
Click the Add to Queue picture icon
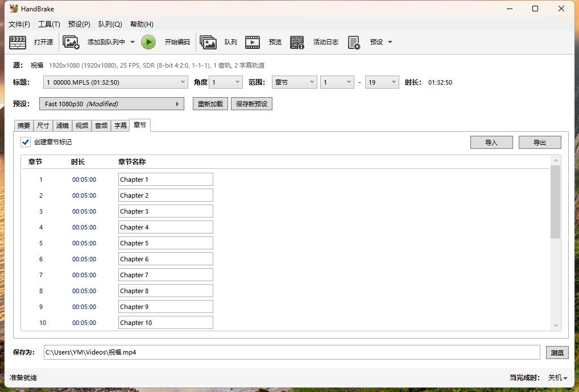71,42
